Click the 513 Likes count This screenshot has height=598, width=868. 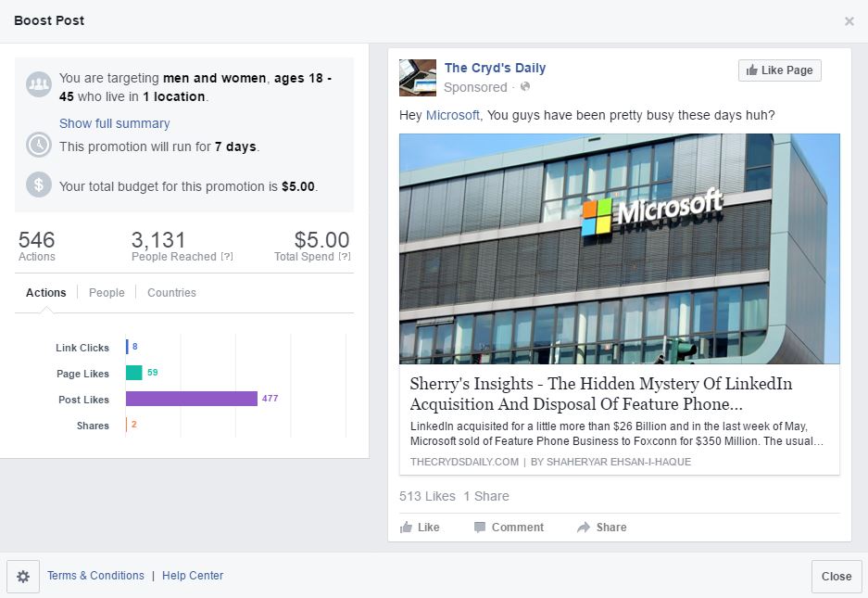pyautogui.click(x=427, y=496)
